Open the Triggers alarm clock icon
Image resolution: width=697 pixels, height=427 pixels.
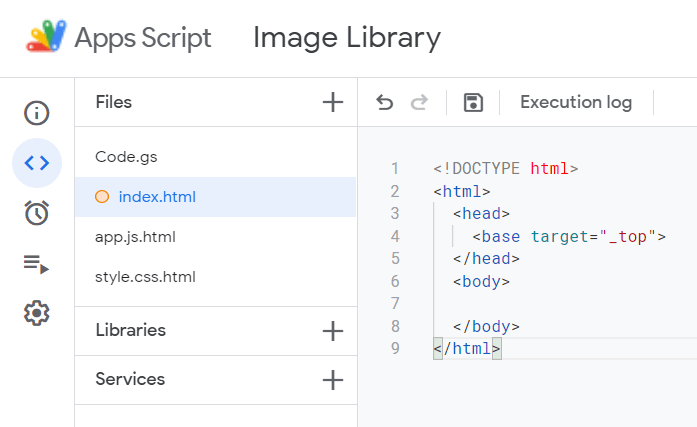pos(37,213)
